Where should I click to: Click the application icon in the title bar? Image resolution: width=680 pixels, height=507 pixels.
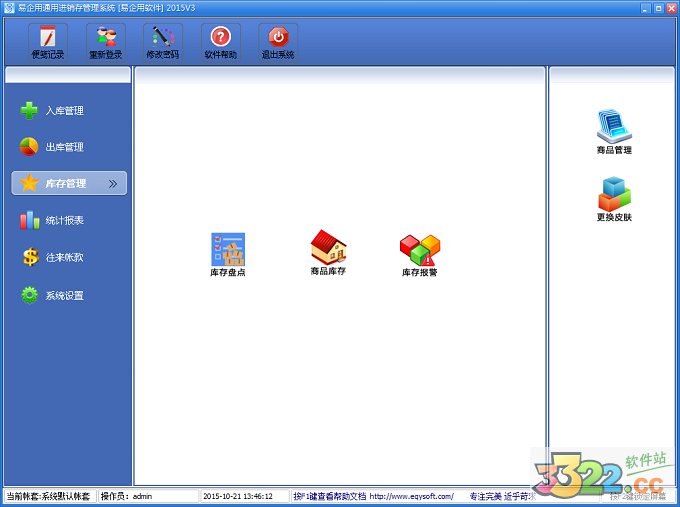[9, 8]
